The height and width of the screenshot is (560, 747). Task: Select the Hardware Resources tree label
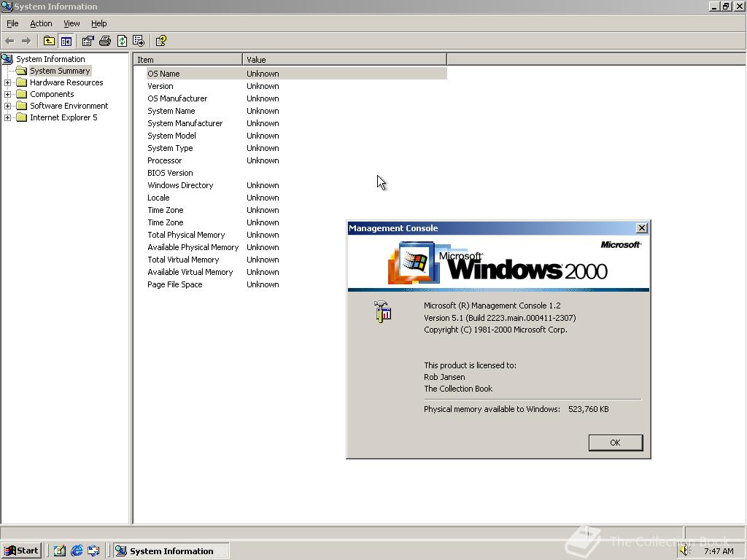pos(66,82)
